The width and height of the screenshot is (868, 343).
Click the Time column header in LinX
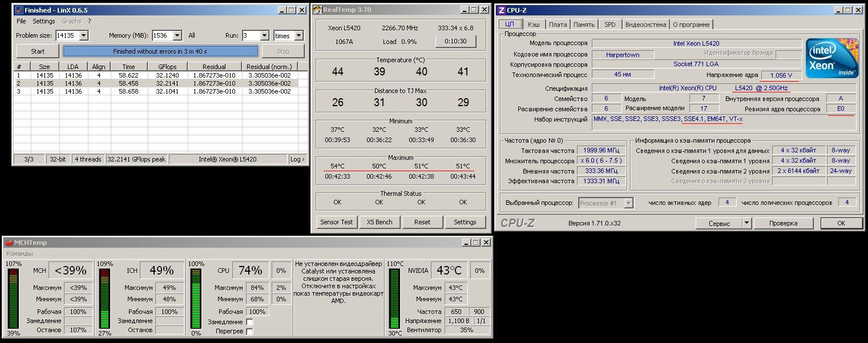[x=128, y=67]
